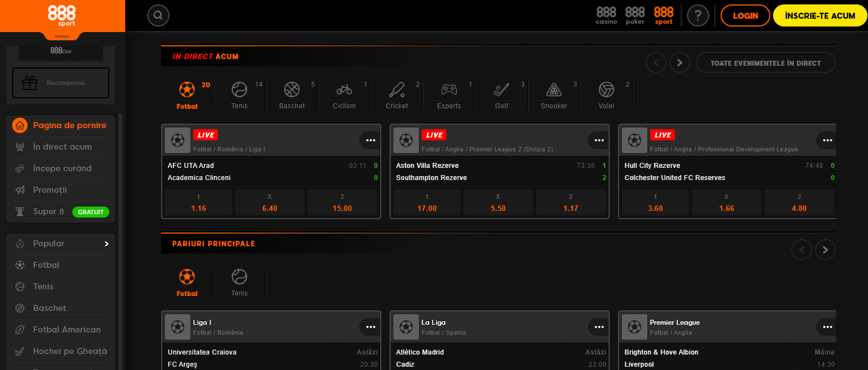Select Ciclism live sport tab
The height and width of the screenshot is (370, 868).
click(x=344, y=95)
